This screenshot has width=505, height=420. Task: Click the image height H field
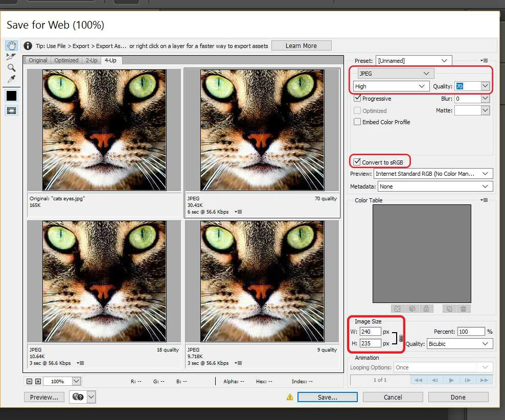(x=371, y=343)
